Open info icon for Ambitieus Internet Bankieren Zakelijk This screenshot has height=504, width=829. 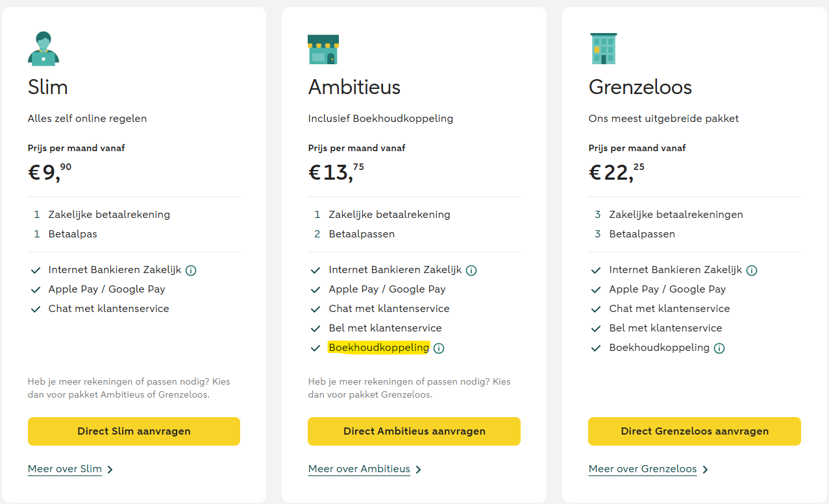471,270
